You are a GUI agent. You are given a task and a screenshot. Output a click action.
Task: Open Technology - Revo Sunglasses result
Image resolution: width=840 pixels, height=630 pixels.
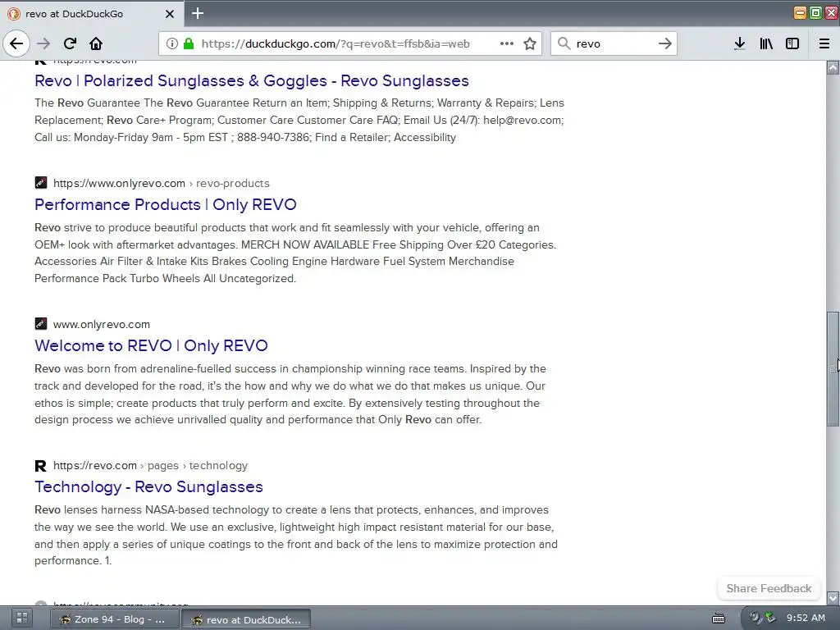[148, 486]
